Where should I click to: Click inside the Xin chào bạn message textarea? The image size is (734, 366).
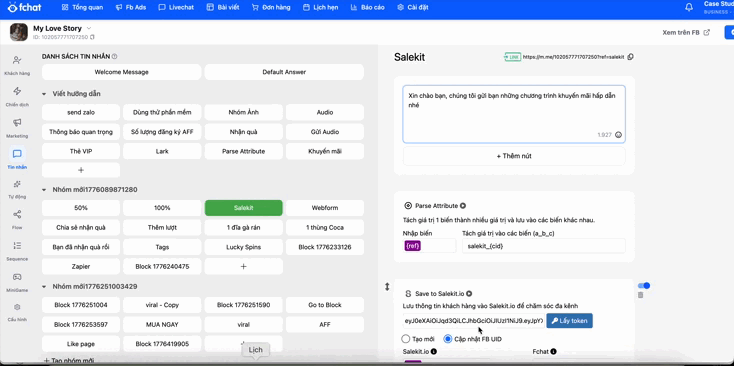[x=514, y=114]
